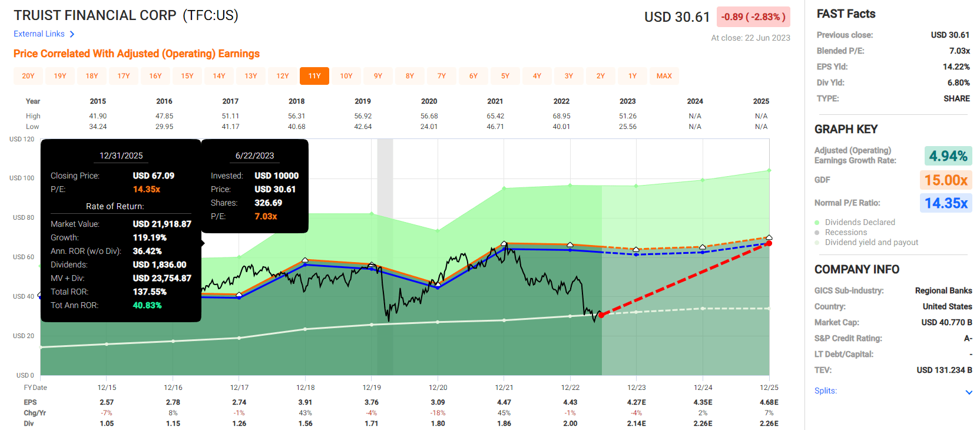Image resolution: width=980 pixels, height=430 pixels.
Task: Toggle Dividend yield and payout legend dot
Action: click(817, 243)
